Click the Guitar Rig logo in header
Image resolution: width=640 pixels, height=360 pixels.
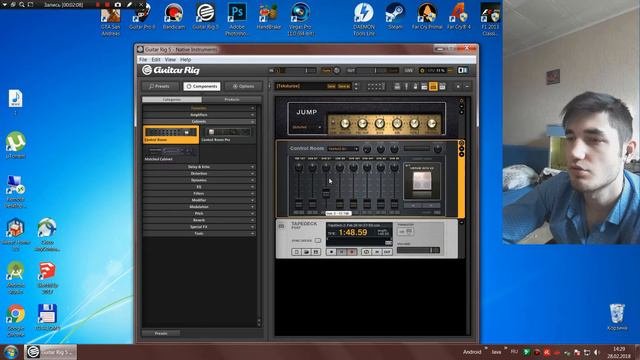point(171,70)
